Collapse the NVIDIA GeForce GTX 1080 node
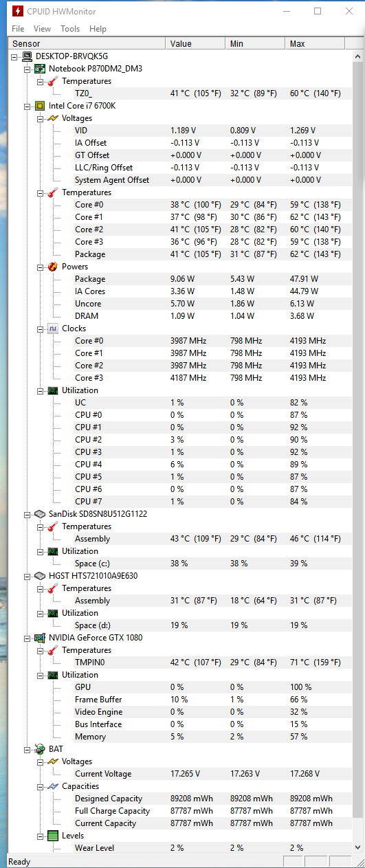 pyautogui.click(x=27, y=638)
